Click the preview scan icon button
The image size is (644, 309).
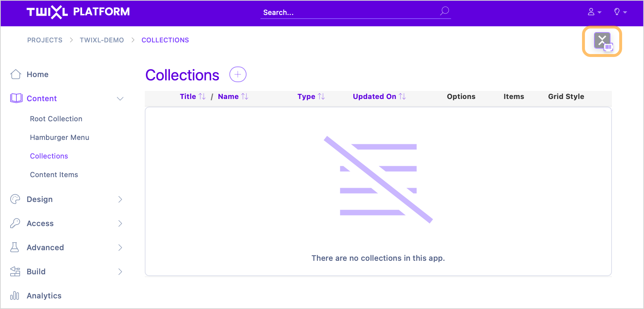click(602, 41)
